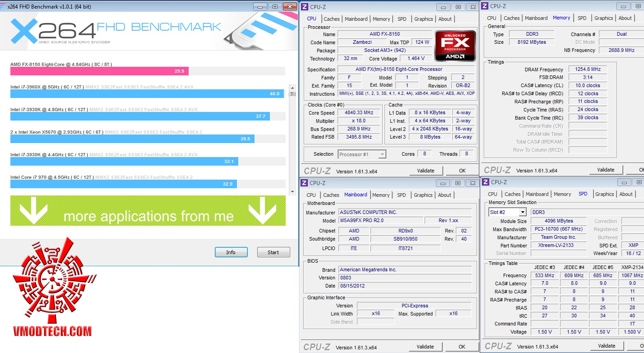Click the CPU-Z icon in the processor window title bar

point(305,7)
